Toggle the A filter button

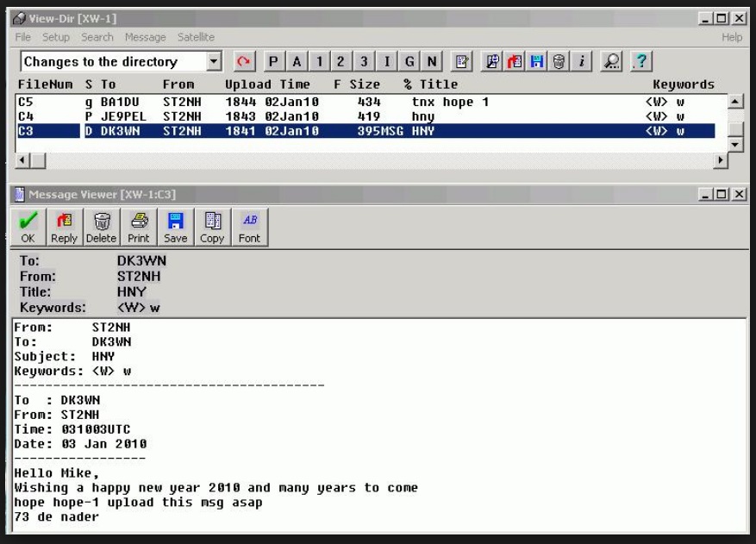pyautogui.click(x=297, y=61)
